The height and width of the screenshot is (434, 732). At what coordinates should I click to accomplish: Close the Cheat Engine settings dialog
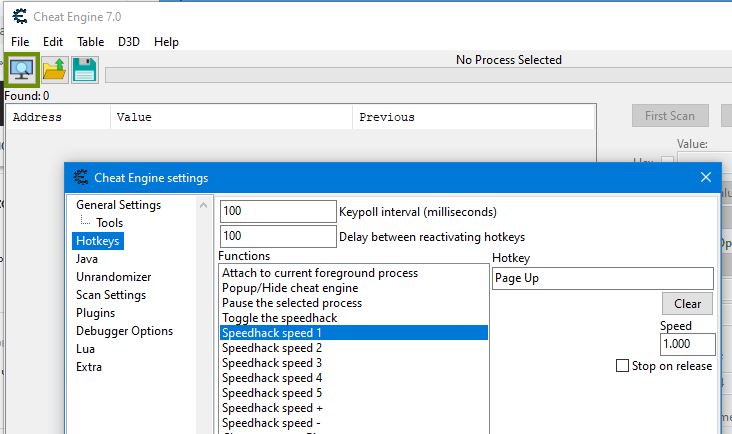click(706, 177)
